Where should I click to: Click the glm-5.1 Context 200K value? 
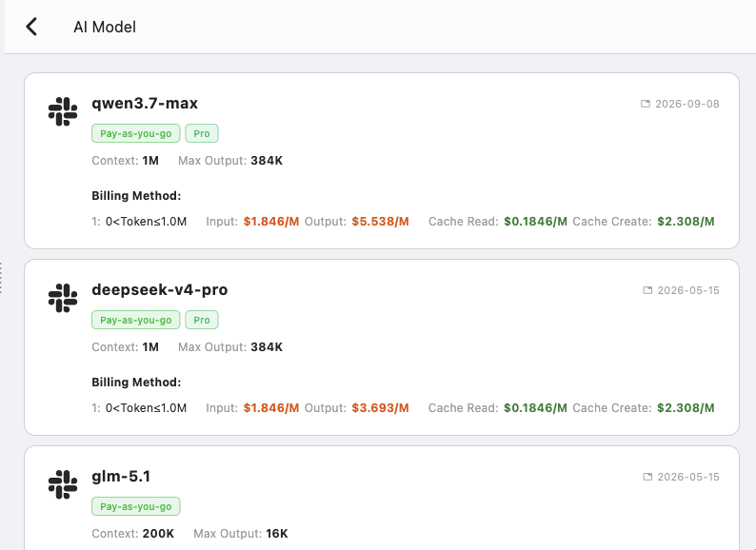(158, 534)
